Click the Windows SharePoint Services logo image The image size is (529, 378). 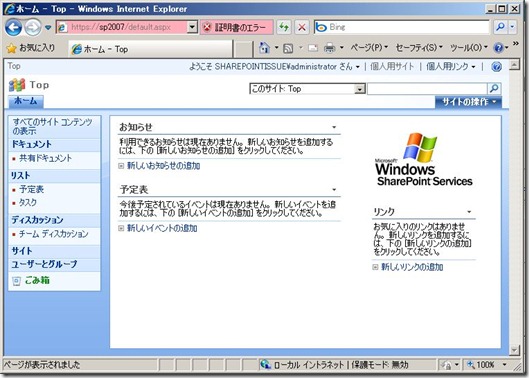(423, 159)
